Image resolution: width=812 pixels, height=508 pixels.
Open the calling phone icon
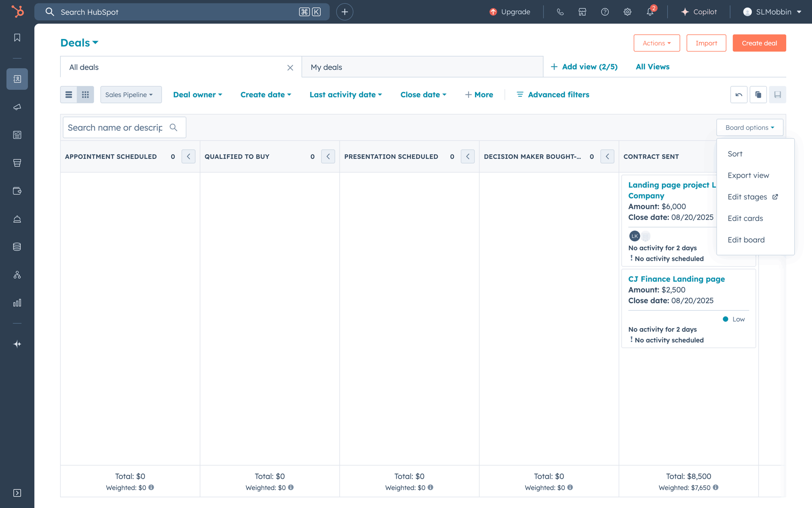pos(560,12)
